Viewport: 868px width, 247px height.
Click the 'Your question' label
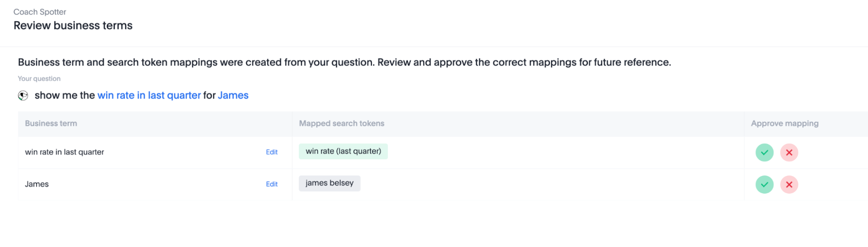tap(39, 79)
